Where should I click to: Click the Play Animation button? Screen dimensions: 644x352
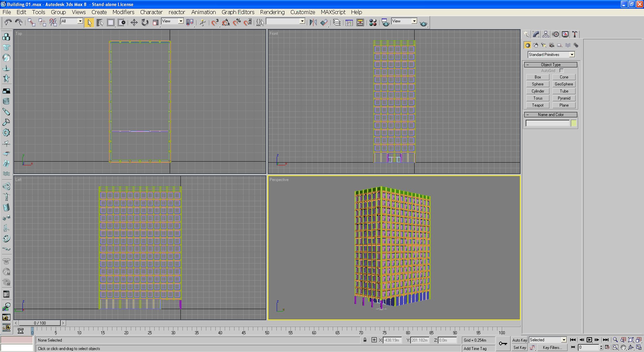point(589,340)
